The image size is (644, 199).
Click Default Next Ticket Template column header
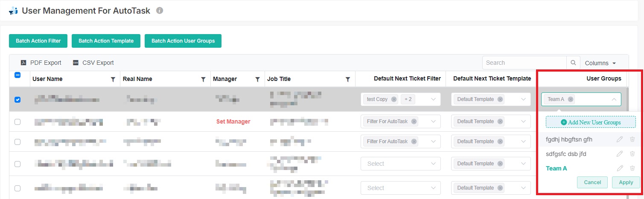pos(492,78)
